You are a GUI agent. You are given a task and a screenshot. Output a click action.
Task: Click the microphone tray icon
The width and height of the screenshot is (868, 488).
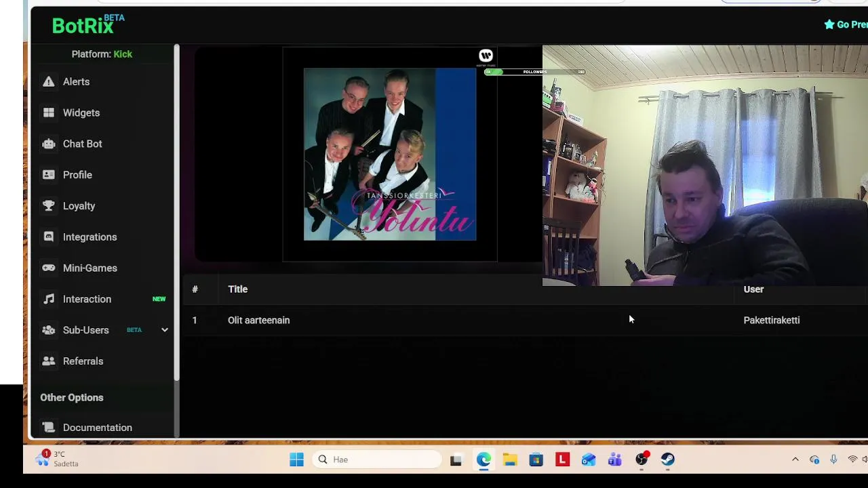pyautogui.click(x=833, y=460)
